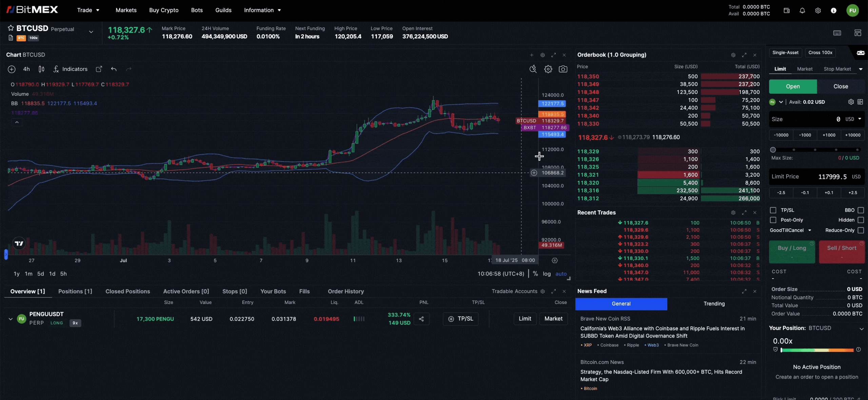The image size is (868, 400).
Task: Favorite BTCUSD with the star icon
Action: 11,28
